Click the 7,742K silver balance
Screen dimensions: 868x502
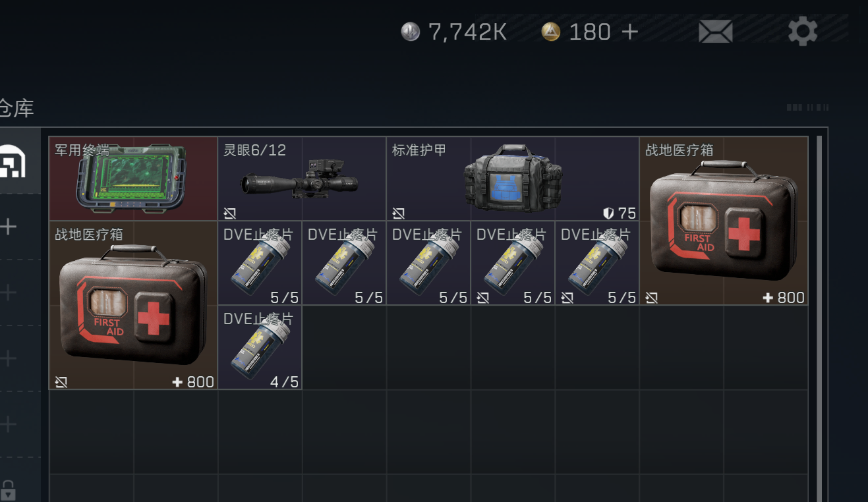[467, 32]
